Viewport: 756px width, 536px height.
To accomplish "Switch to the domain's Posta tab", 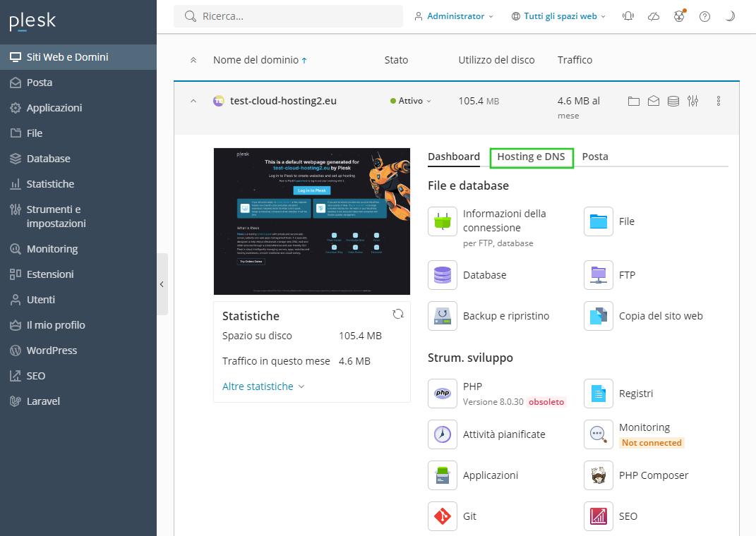I will point(595,157).
